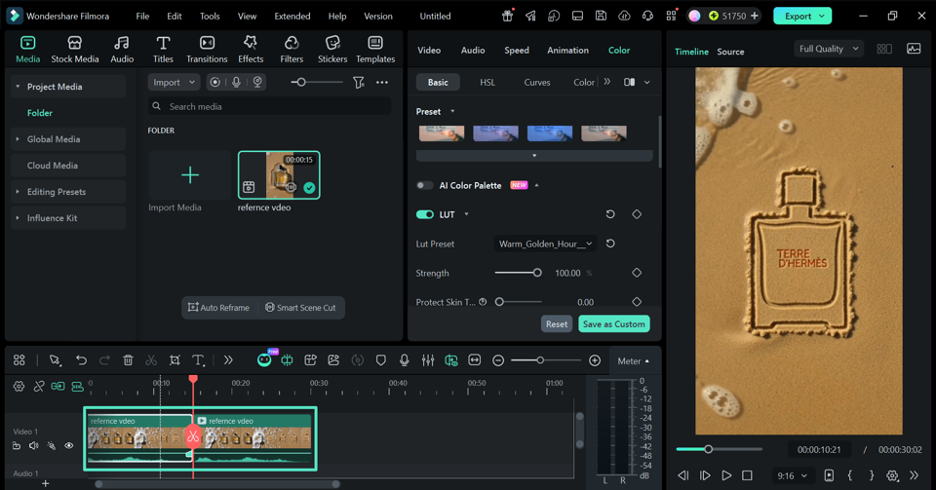Image resolution: width=936 pixels, height=490 pixels.
Task: Reset the LUT settings
Action: [610, 214]
